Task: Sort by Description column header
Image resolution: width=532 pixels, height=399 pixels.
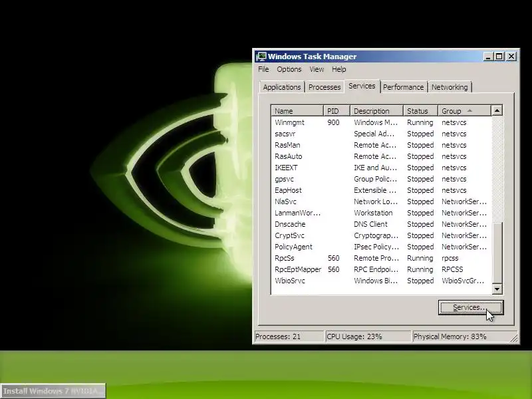Action: coord(376,111)
